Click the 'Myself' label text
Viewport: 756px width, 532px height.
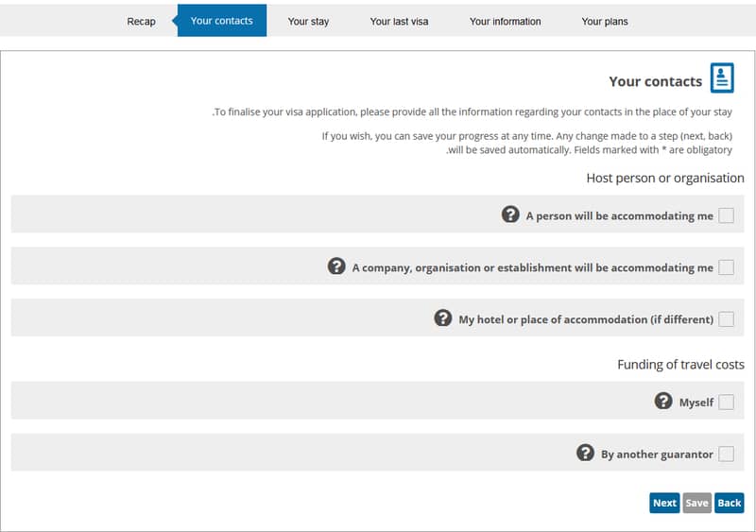pyautogui.click(x=696, y=403)
